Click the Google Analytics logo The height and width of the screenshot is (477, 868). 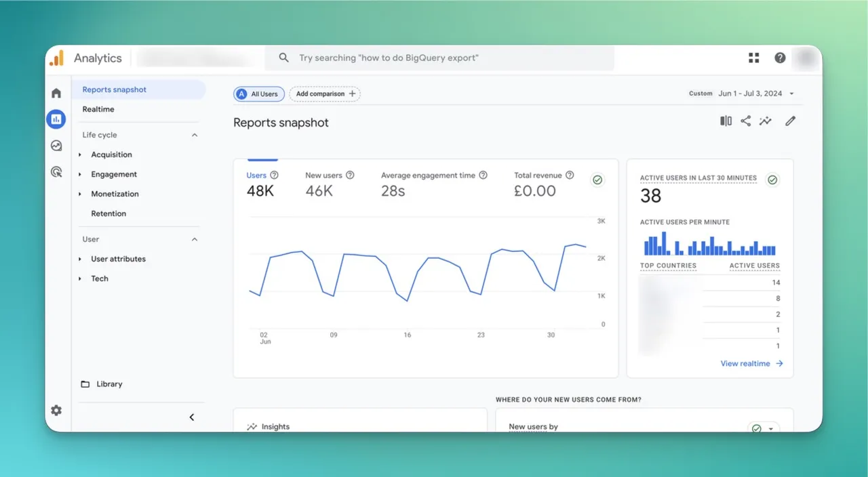(56, 58)
